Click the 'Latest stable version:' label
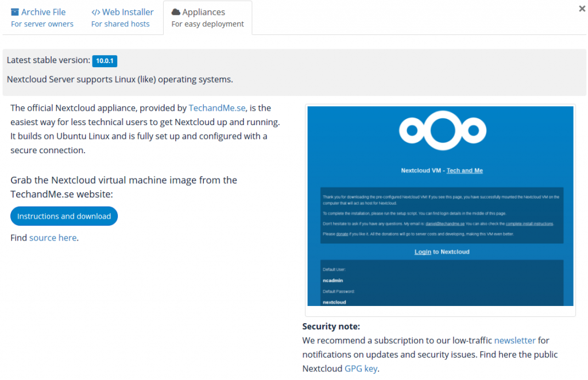This screenshot has height=380, width=588. tap(48, 60)
